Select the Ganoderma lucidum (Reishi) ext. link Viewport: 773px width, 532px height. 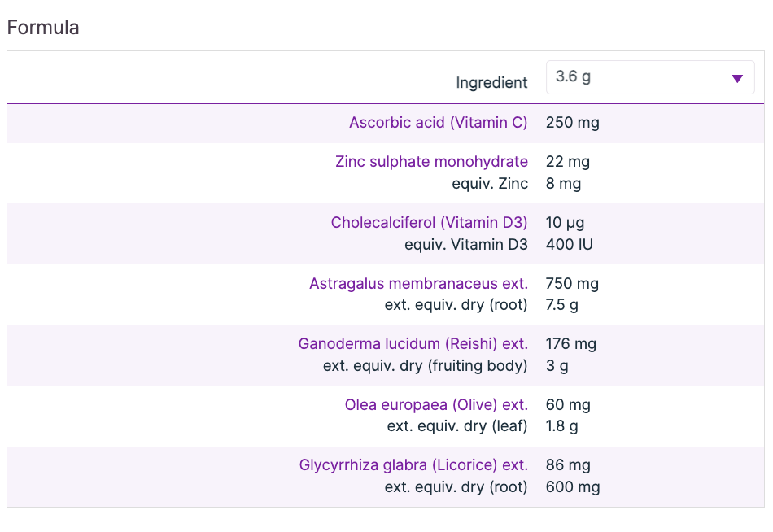coord(413,343)
